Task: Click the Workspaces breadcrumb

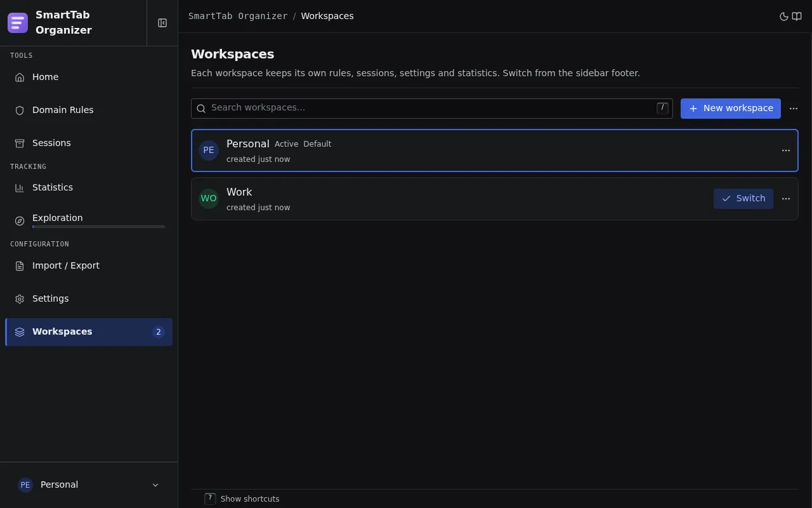Action: click(327, 16)
